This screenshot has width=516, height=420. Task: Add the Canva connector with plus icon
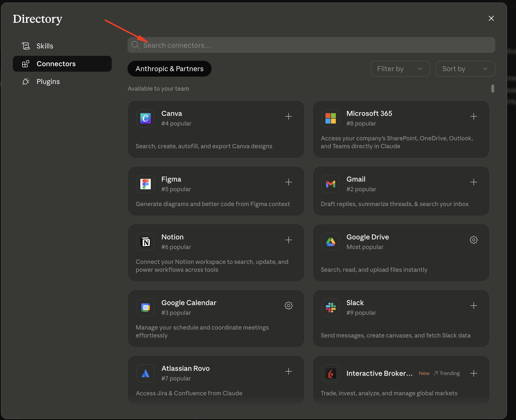(288, 116)
